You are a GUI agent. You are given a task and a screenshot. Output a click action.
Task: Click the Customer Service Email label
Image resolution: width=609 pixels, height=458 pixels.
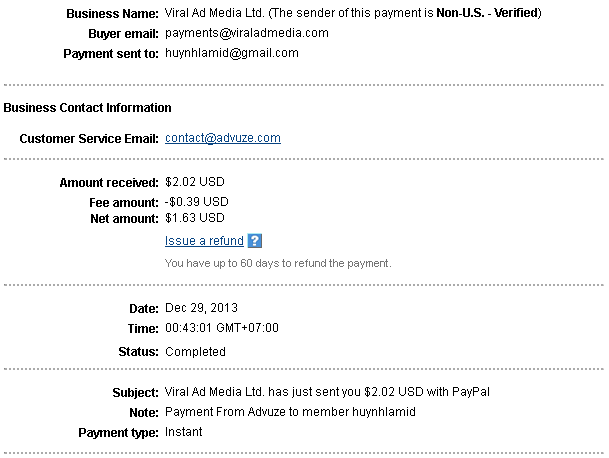pyautogui.click(x=89, y=138)
